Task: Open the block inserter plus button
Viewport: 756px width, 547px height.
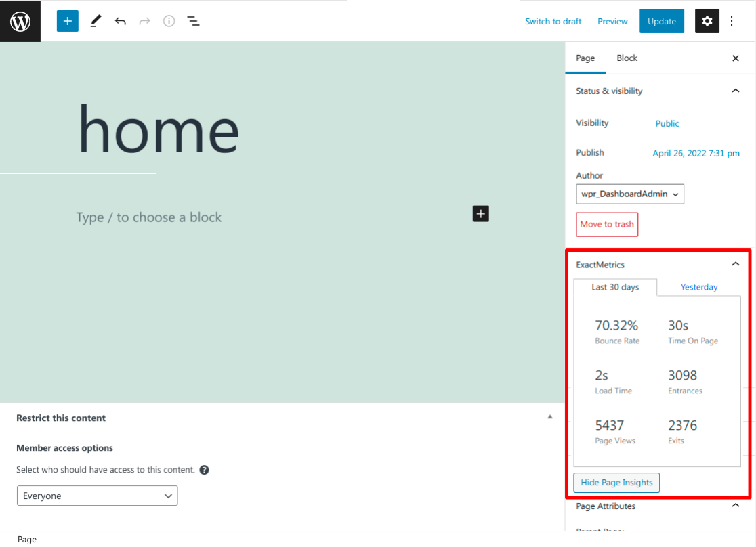Action: (x=68, y=21)
